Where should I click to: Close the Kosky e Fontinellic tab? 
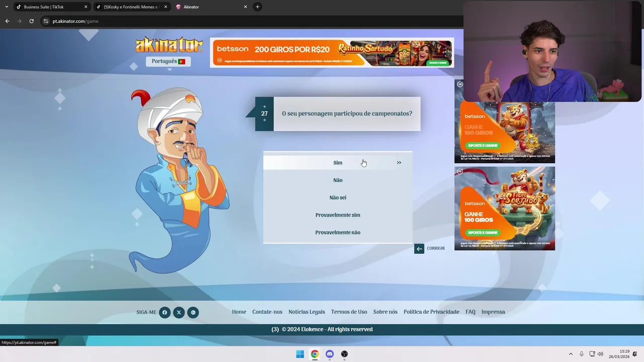[166, 7]
